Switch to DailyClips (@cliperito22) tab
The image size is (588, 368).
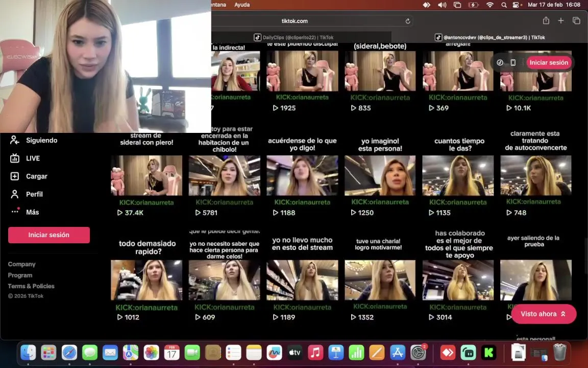[293, 37]
